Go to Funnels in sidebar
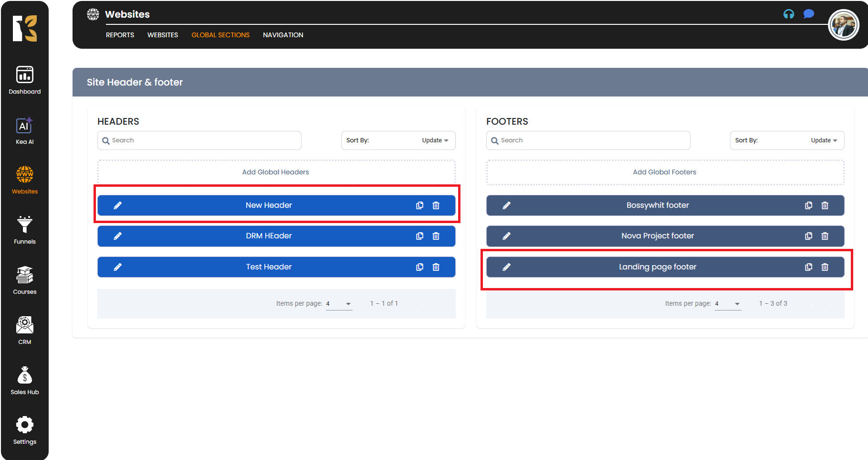Viewport: 868px width, 460px height. point(25,230)
